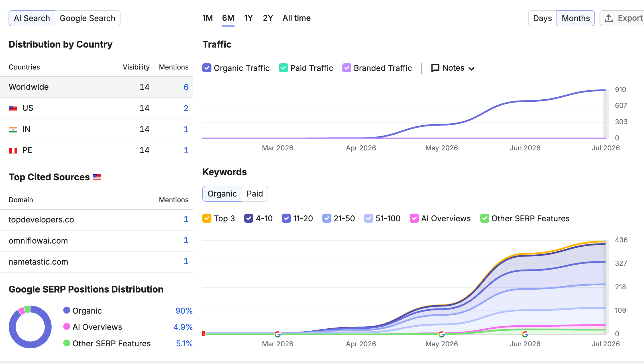
Task: Select the 2Y time range
Action: (268, 18)
